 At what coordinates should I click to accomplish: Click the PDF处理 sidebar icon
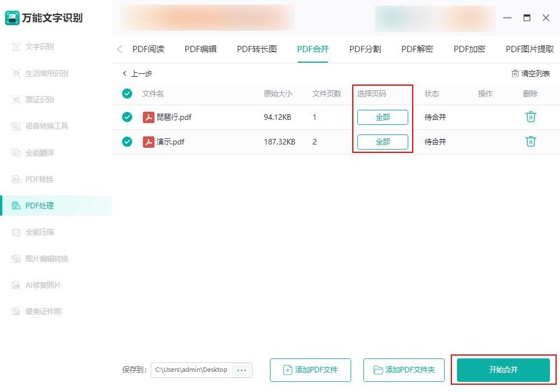coord(16,206)
